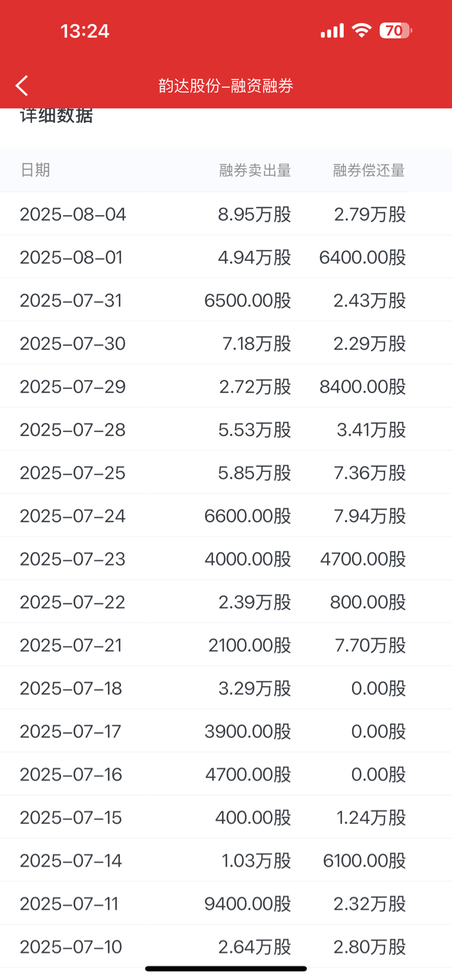This screenshot has height=980, width=452.
Task: Choose the 2025-07-22 row
Action: pos(226,602)
